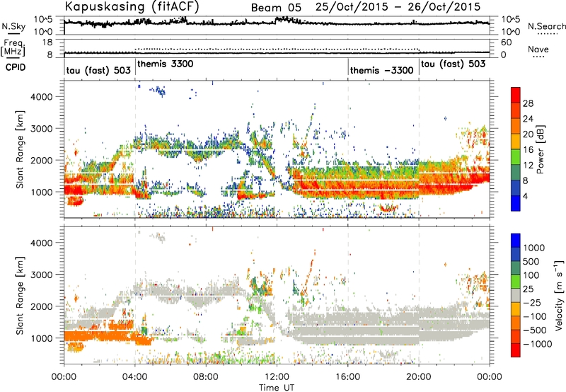The width and height of the screenshot is (566, 392).
Task: Click the 'Freq. [MHz]' axis label
Action: [x=13, y=47]
